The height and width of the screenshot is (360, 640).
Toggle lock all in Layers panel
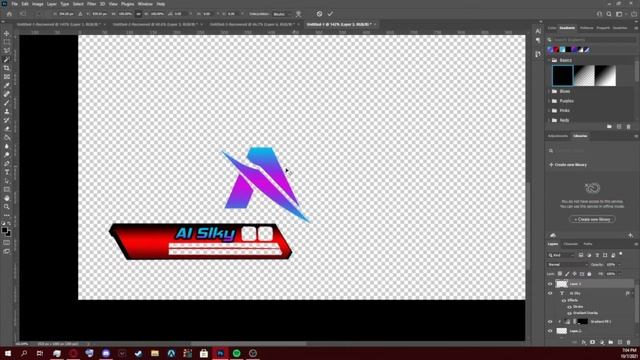tap(589, 274)
